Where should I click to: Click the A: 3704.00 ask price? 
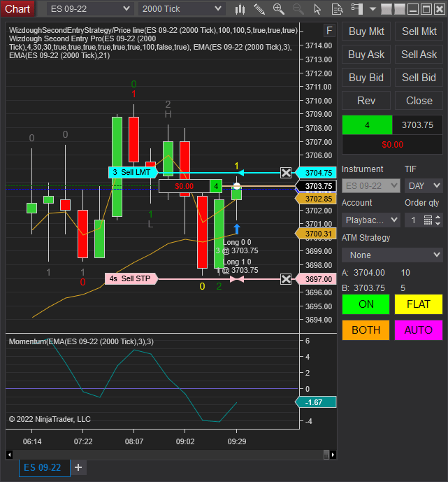369,273
